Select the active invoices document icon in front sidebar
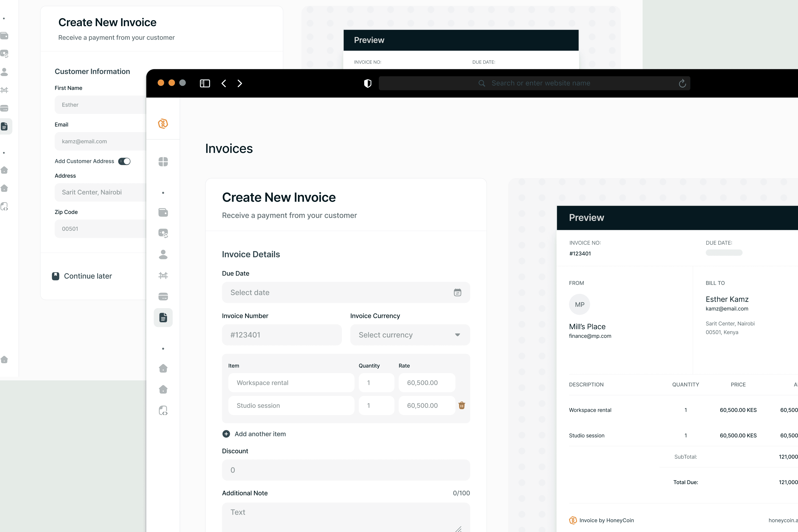 (163, 318)
